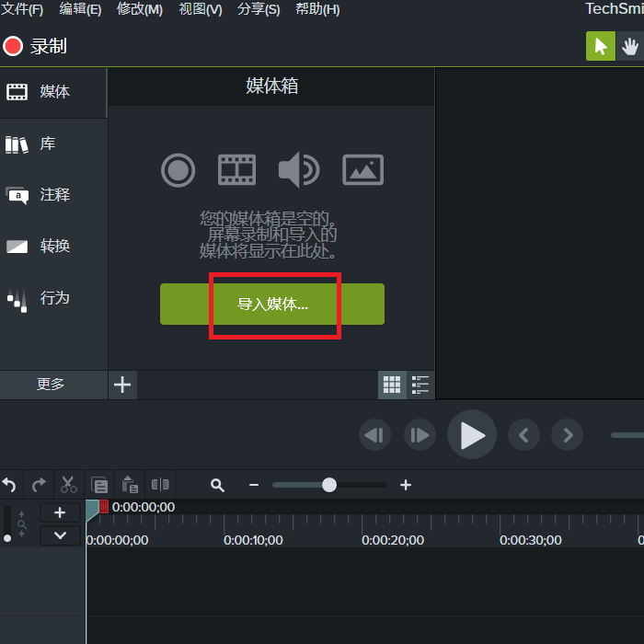Click the playback progress slider bar
The image size is (644, 644).
pos(627,435)
